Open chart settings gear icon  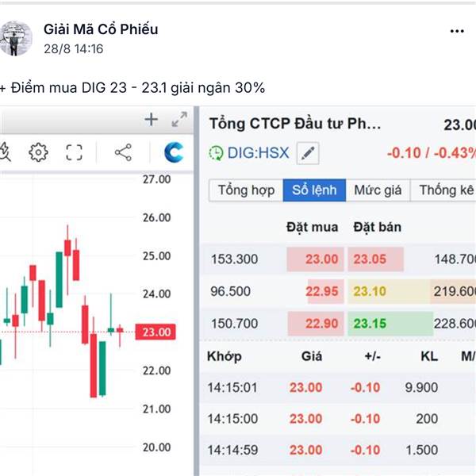click(x=38, y=152)
